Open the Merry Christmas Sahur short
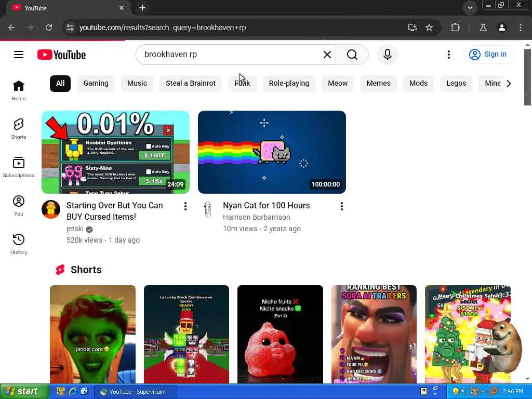The height and width of the screenshot is (399, 532). 468,334
